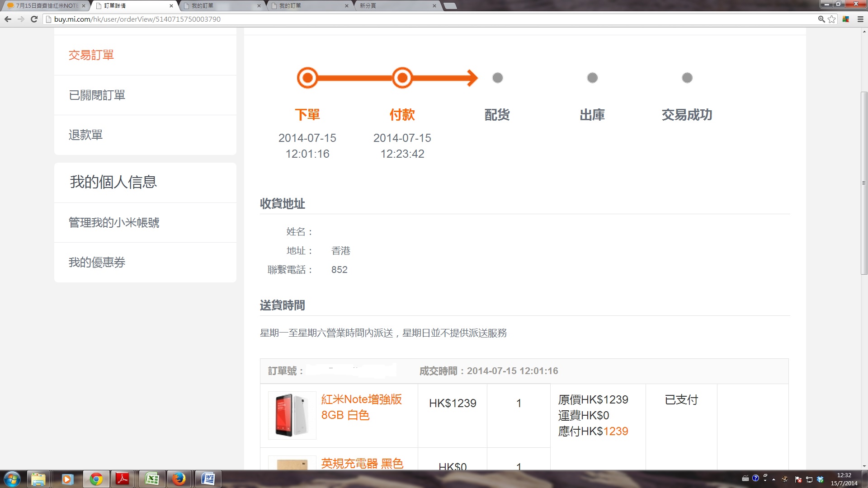Click the 付款 progress step circle
Screen dimensions: 868x488
pyautogui.click(x=402, y=78)
